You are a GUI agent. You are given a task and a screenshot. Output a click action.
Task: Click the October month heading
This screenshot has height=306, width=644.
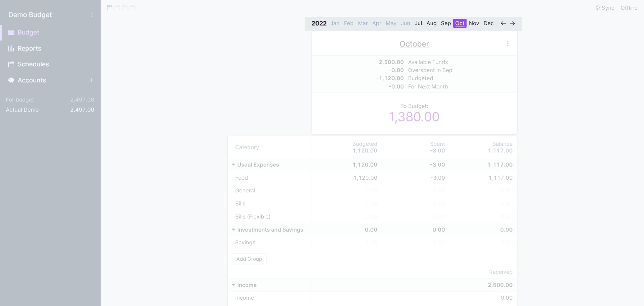(414, 44)
